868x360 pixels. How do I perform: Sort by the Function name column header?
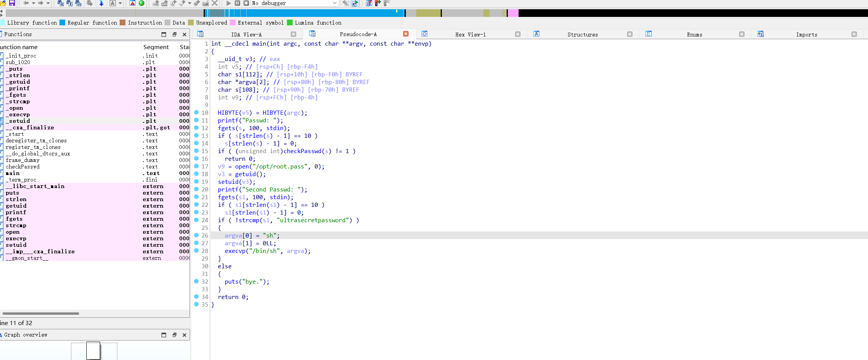click(70, 47)
